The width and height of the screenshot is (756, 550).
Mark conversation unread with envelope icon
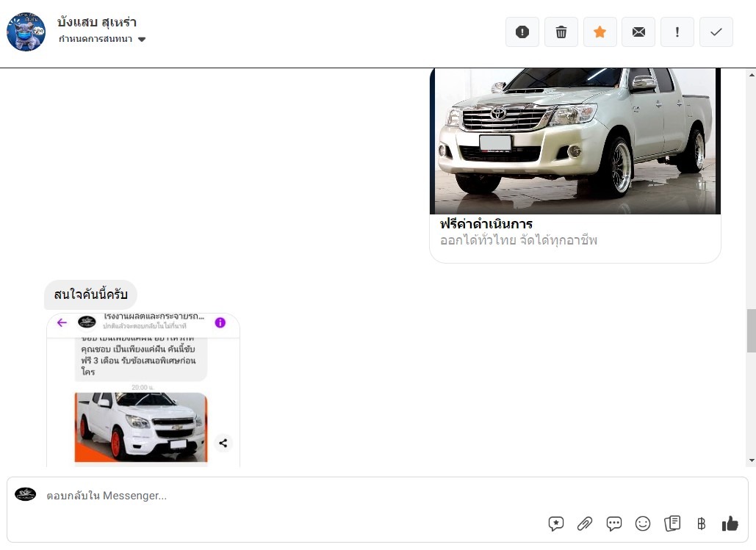pyautogui.click(x=638, y=32)
